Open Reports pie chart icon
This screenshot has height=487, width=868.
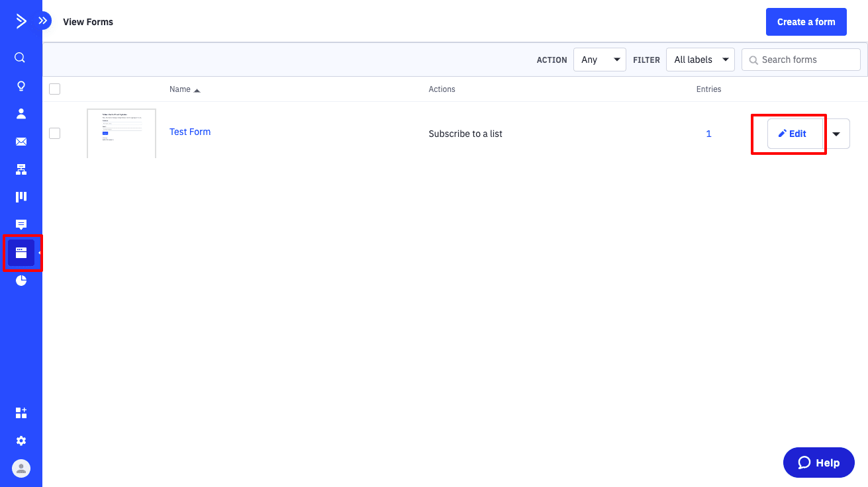tap(21, 281)
